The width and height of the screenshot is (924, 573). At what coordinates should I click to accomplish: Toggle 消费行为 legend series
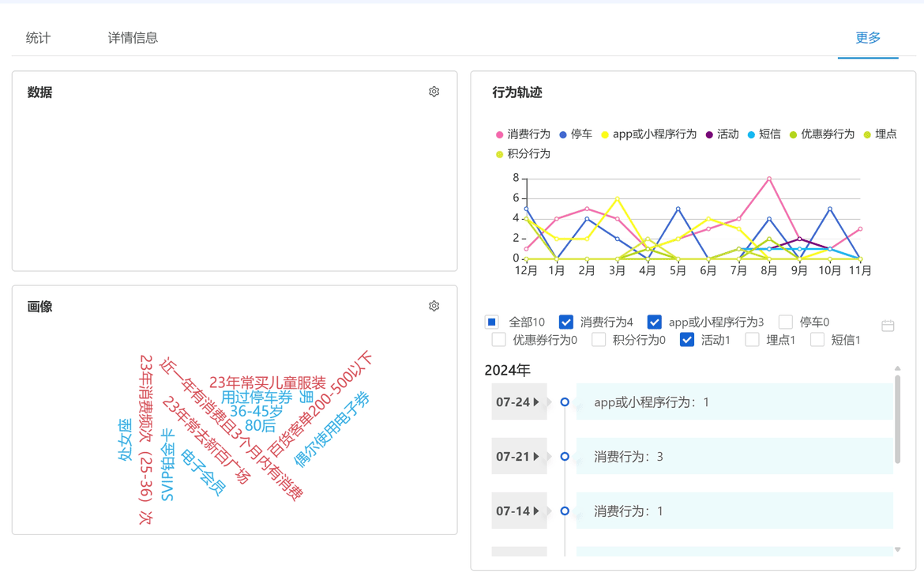524,134
